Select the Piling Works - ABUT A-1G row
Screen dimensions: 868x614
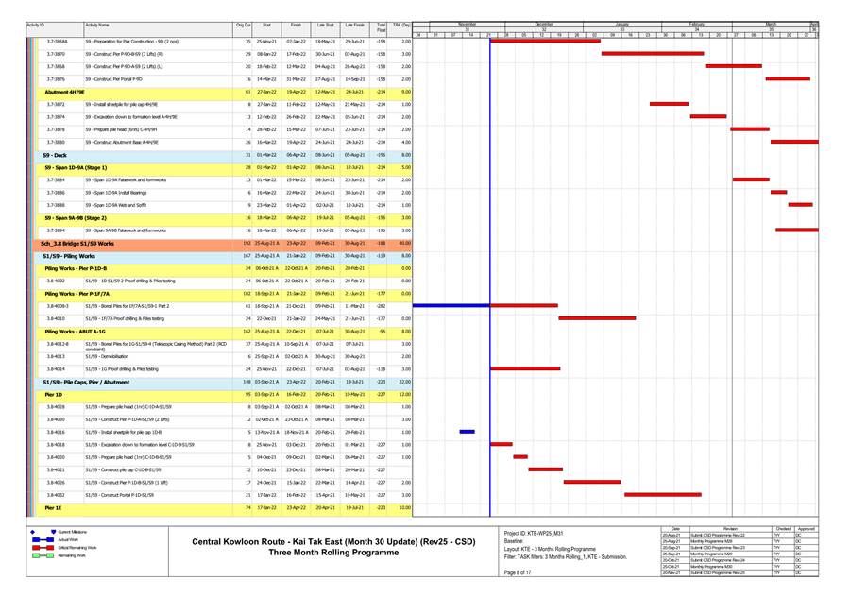click(75, 332)
